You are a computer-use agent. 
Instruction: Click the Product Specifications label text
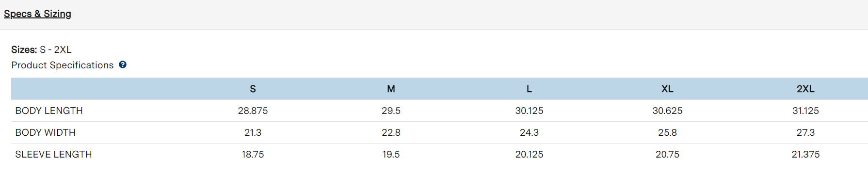point(63,65)
